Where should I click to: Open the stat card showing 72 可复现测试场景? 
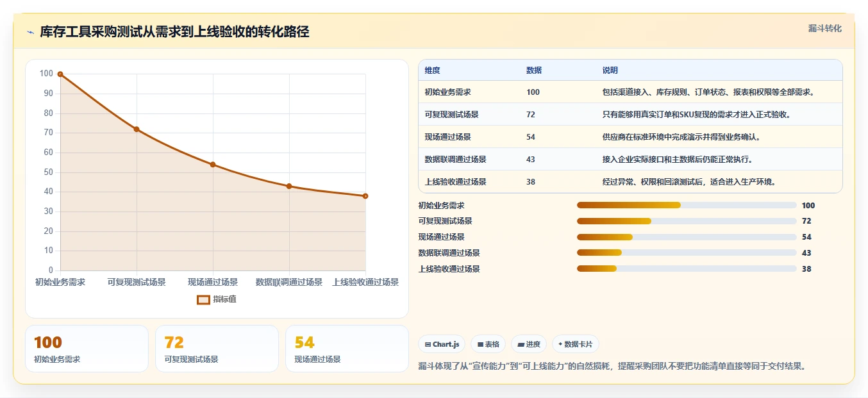[217, 349]
